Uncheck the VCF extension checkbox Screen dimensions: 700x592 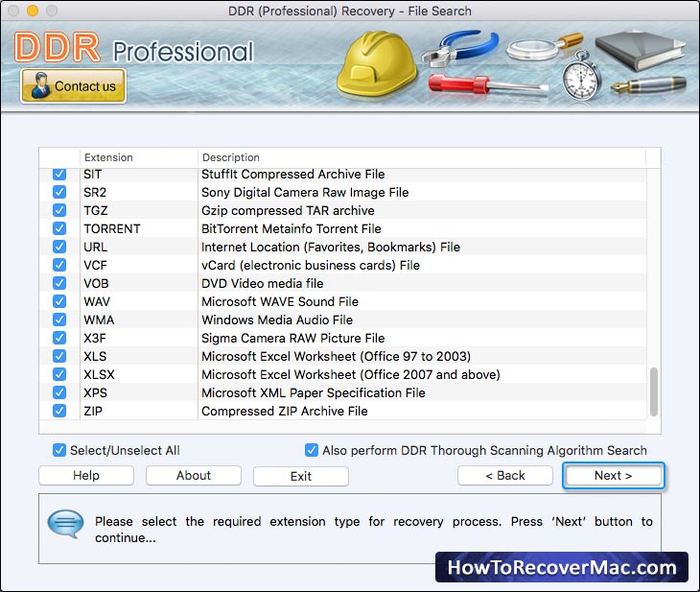[59, 265]
